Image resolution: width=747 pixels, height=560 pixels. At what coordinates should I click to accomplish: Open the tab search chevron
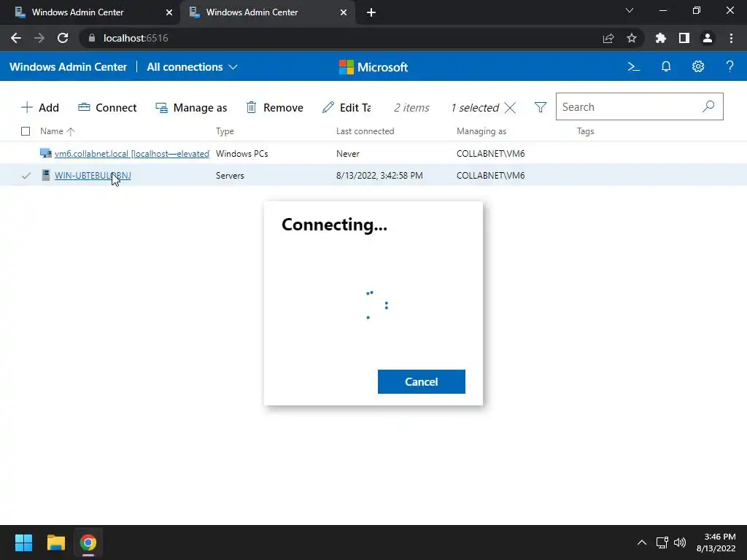pyautogui.click(x=630, y=10)
